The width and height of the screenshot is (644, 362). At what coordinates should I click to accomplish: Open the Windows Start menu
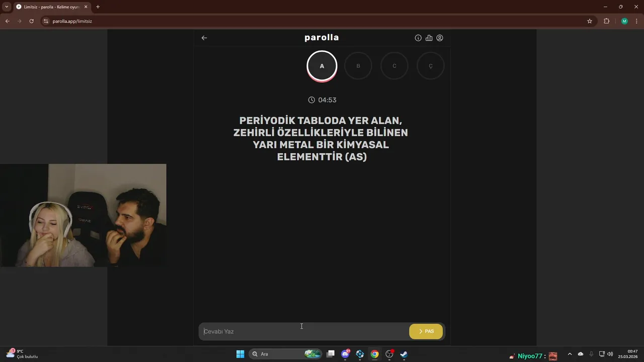coord(240,354)
